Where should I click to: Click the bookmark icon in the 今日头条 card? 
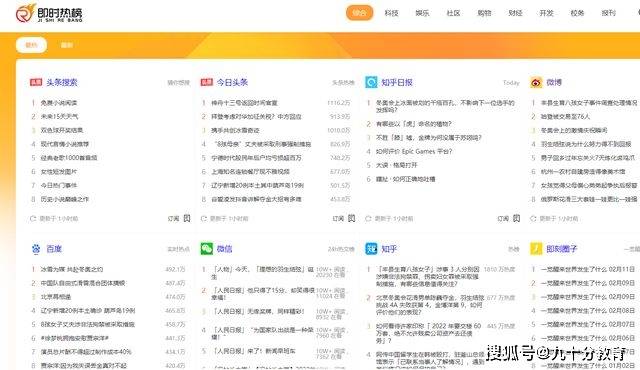pyautogui.click(x=351, y=218)
